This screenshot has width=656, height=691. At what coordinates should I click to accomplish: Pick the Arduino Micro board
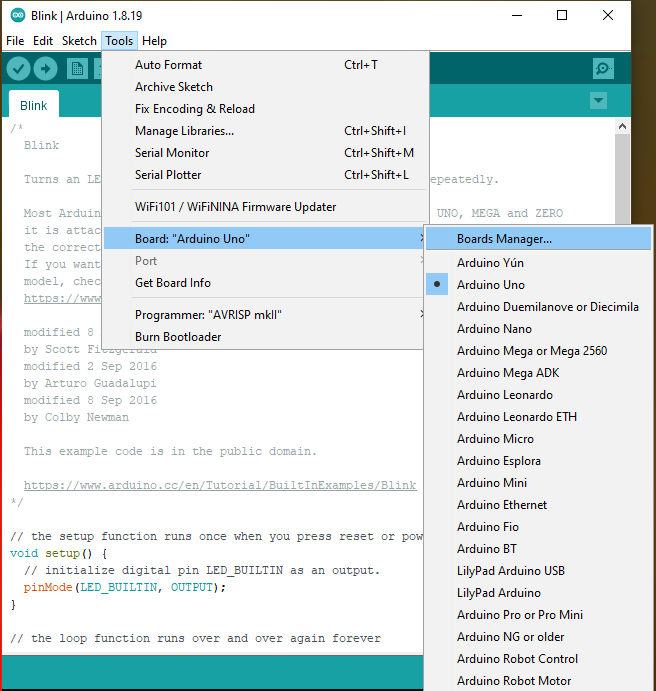pyautogui.click(x=538, y=439)
